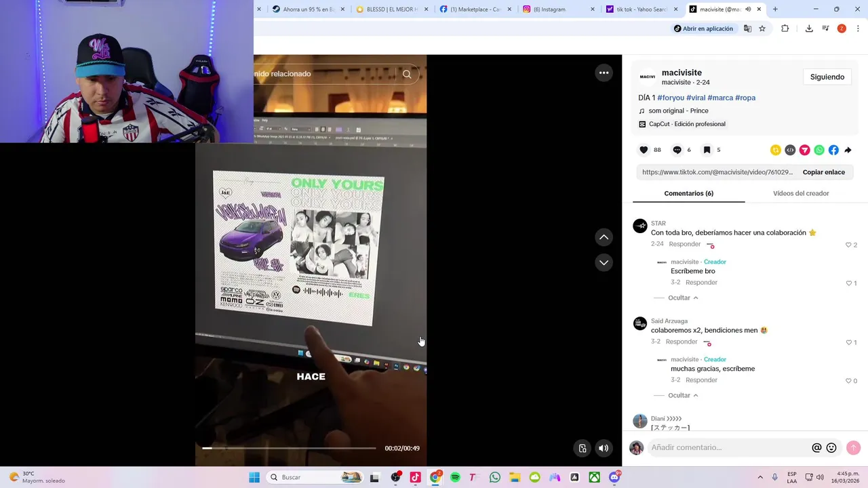Seek on the video progress bar
This screenshot has width=868, height=488.
pyautogui.click(x=289, y=448)
